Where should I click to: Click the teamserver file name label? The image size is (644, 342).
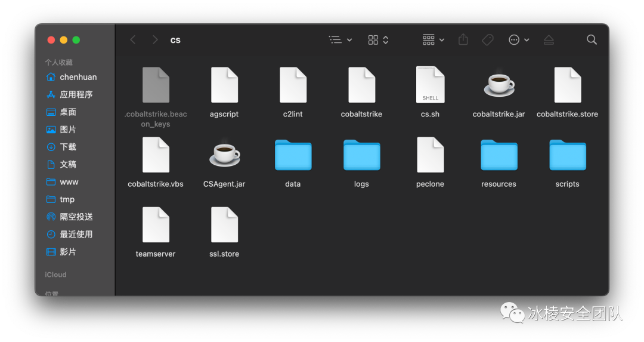156,254
